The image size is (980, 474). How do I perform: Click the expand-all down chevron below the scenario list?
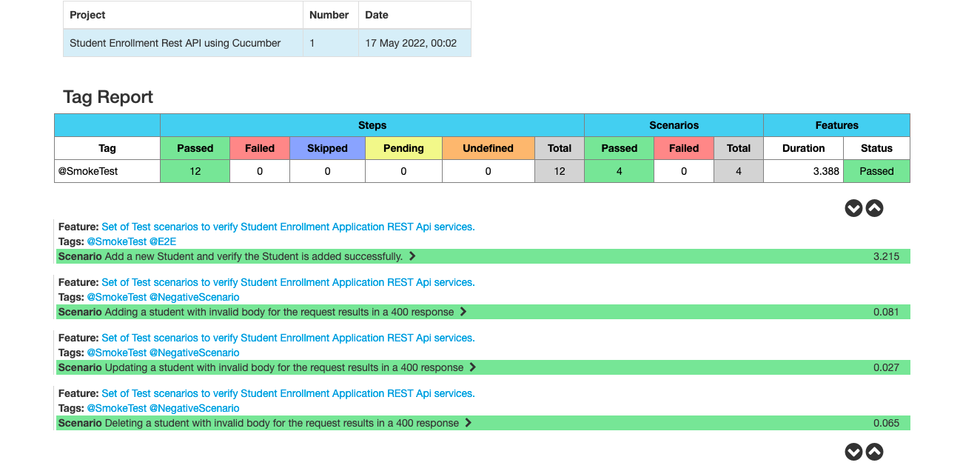tap(853, 452)
